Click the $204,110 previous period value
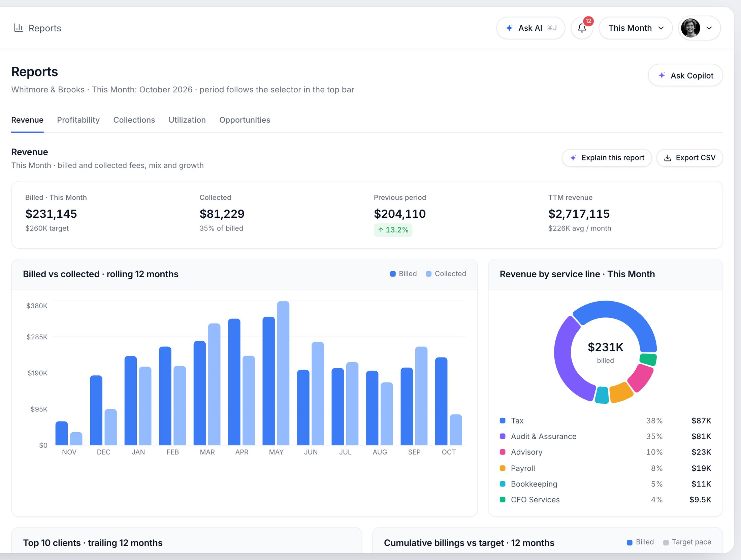The image size is (741, 560). click(399, 214)
